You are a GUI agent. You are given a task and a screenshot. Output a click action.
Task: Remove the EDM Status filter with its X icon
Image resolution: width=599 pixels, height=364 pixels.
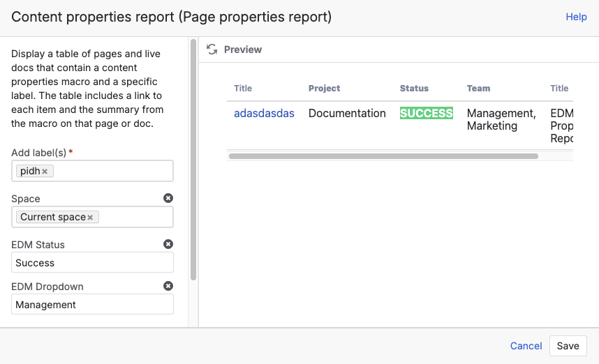[168, 244]
